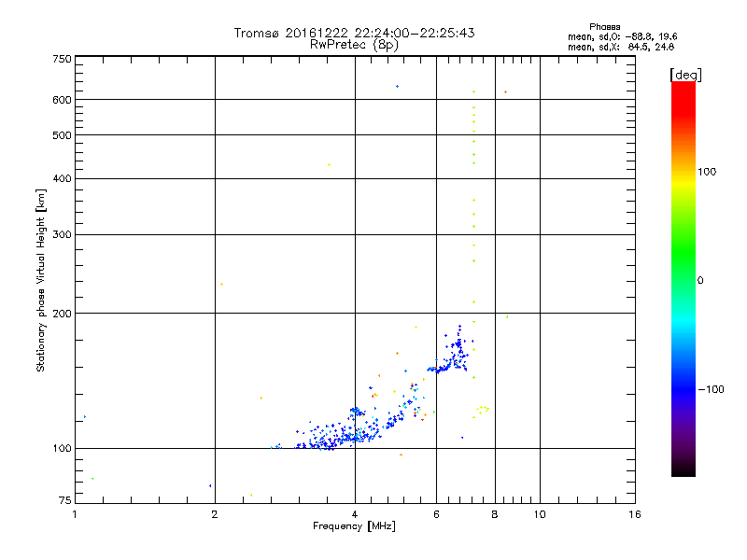Click the '[deg]' colorbar unit label
This screenshot has width=747, height=560.
685,75
